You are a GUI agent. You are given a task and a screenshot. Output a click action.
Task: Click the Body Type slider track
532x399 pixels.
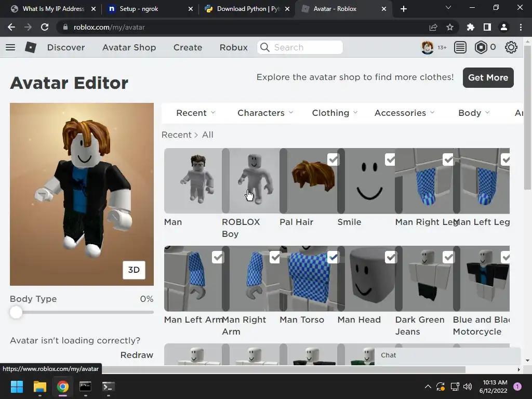point(82,312)
